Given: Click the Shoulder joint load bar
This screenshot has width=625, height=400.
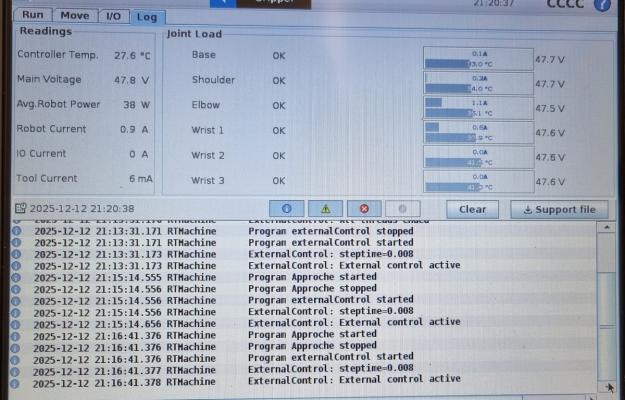Looking at the screenshot, I should coord(478,84).
